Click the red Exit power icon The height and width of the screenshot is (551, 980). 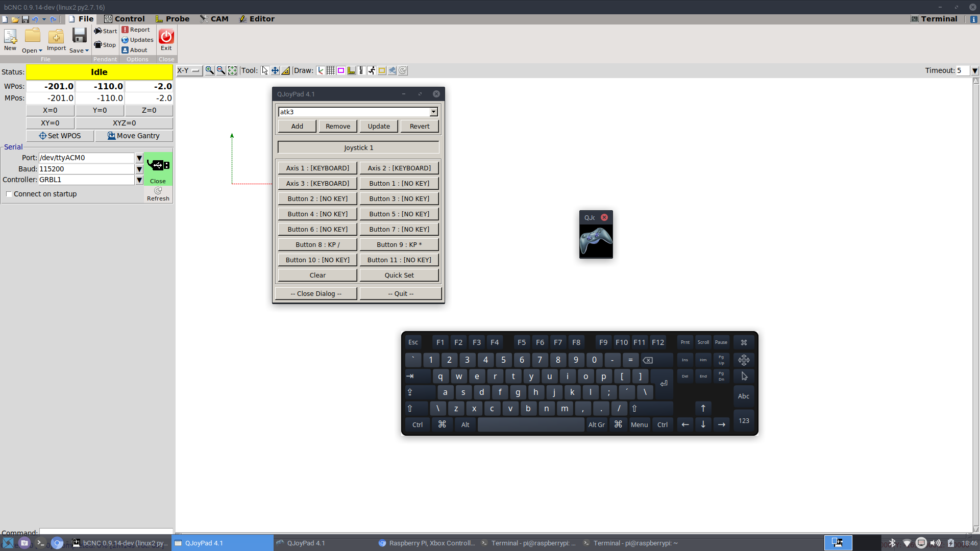(x=166, y=37)
